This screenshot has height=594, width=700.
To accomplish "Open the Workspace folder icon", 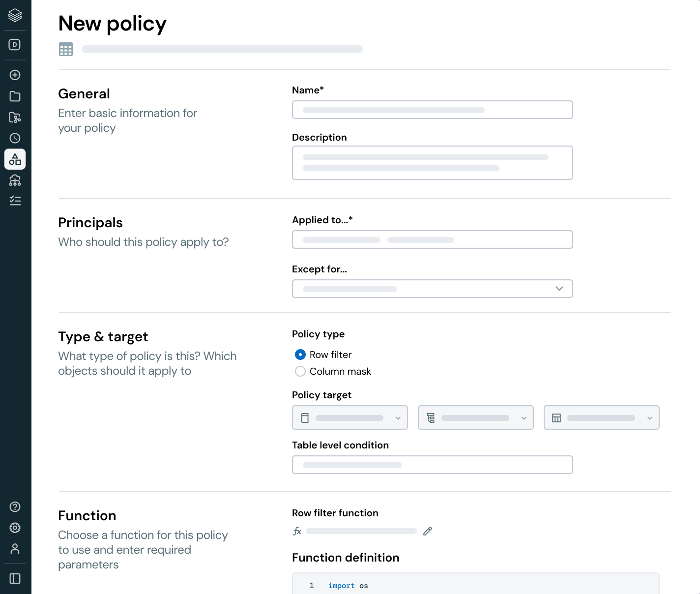I will tap(15, 96).
